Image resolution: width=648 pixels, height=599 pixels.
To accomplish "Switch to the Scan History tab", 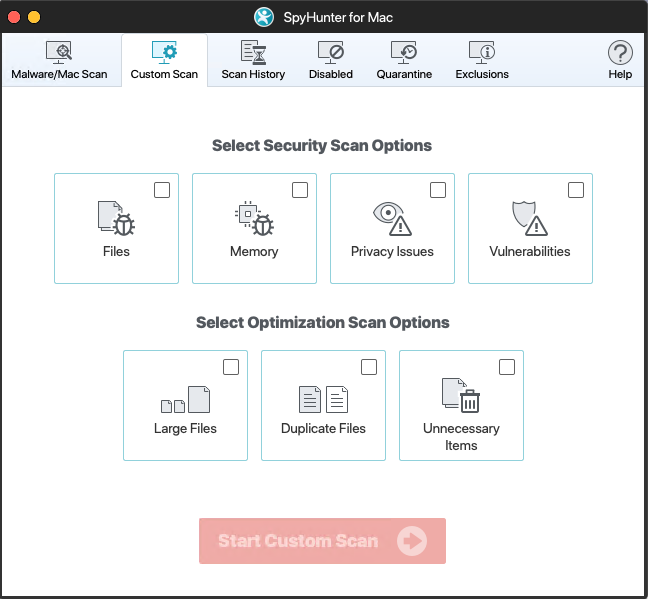I will pos(253,60).
